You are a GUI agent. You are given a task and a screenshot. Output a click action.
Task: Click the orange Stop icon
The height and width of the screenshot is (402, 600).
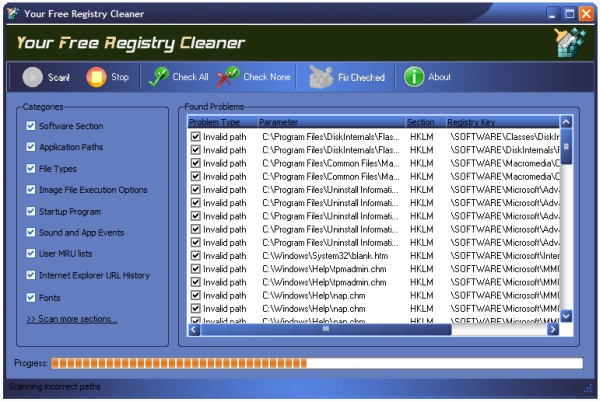tap(96, 77)
